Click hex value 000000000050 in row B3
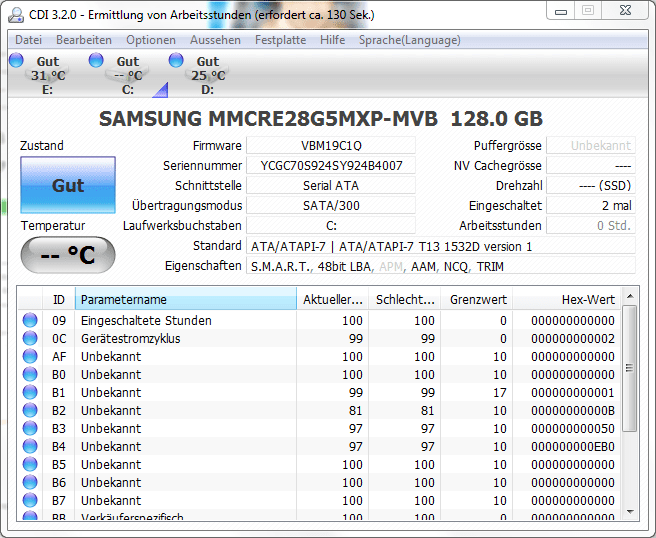The width and height of the screenshot is (656, 538). tap(573, 429)
